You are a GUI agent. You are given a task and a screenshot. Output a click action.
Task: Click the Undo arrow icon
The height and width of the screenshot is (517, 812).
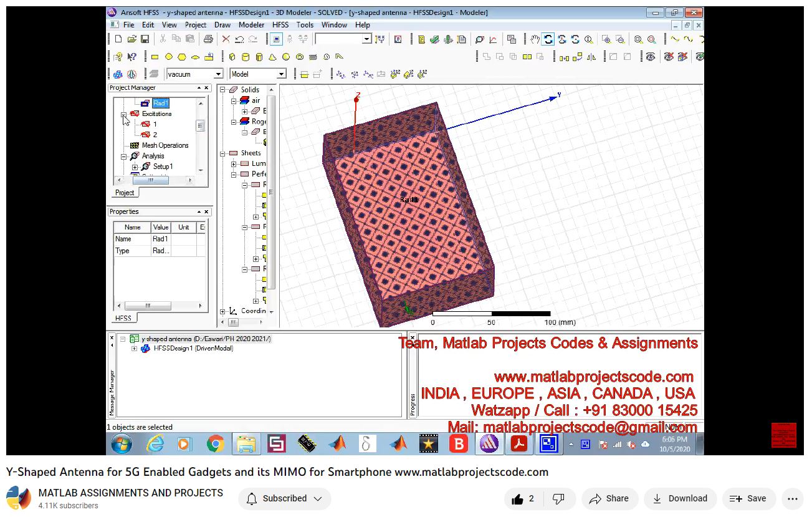pyautogui.click(x=239, y=39)
